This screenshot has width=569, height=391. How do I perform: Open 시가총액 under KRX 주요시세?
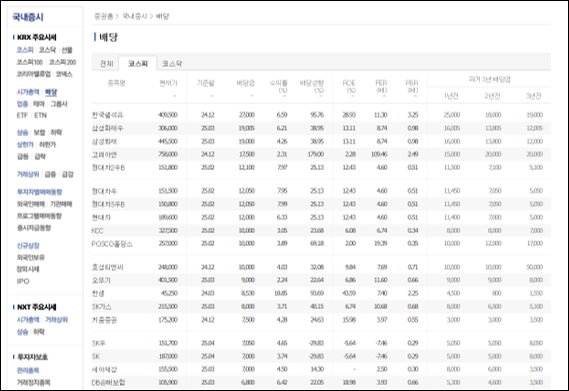click(28, 92)
